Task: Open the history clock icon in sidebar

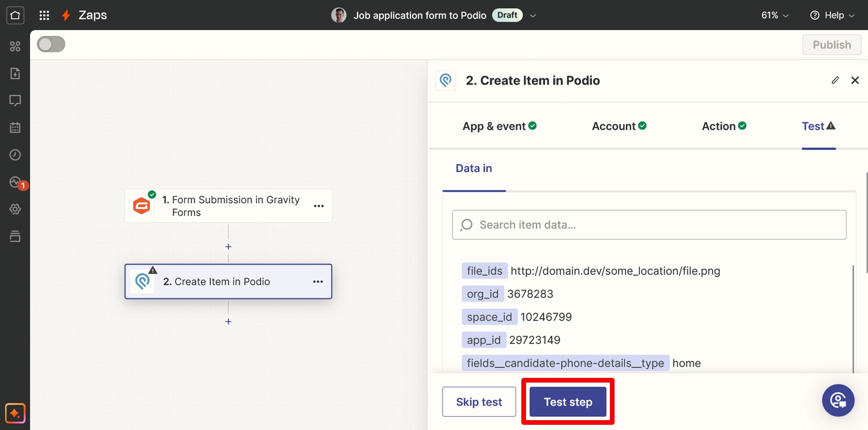Action: click(15, 155)
